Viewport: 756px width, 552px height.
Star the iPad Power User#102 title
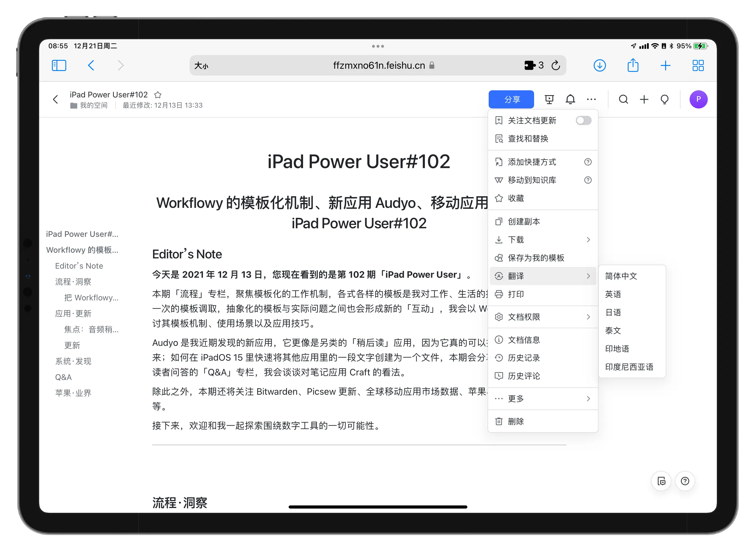pyautogui.click(x=158, y=95)
